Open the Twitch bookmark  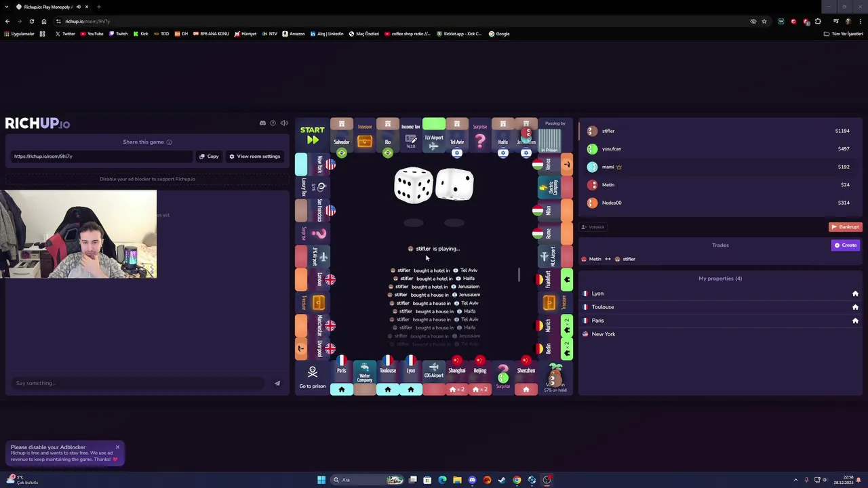(118, 34)
